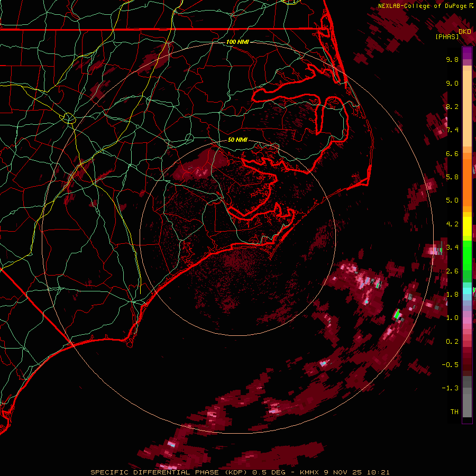Click the small logo icon after DuPage
The height and width of the screenshot is (476, 476).
tap(471, 6)
